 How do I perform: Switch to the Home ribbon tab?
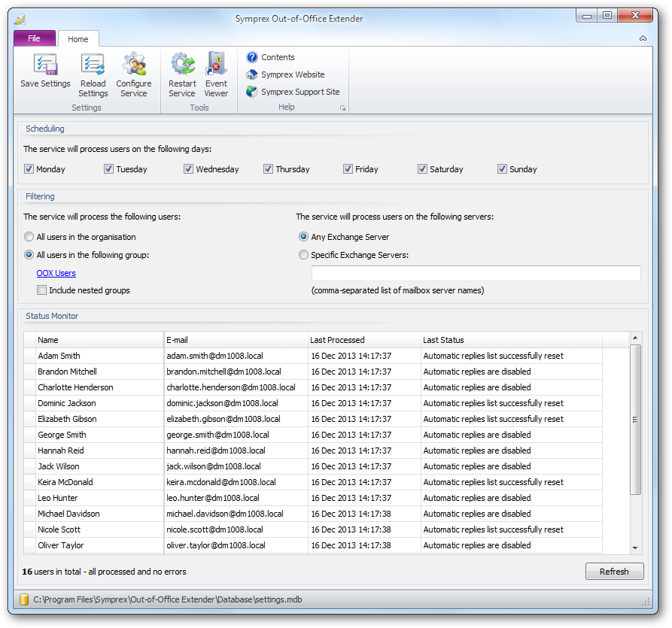(x=78, y=39)
